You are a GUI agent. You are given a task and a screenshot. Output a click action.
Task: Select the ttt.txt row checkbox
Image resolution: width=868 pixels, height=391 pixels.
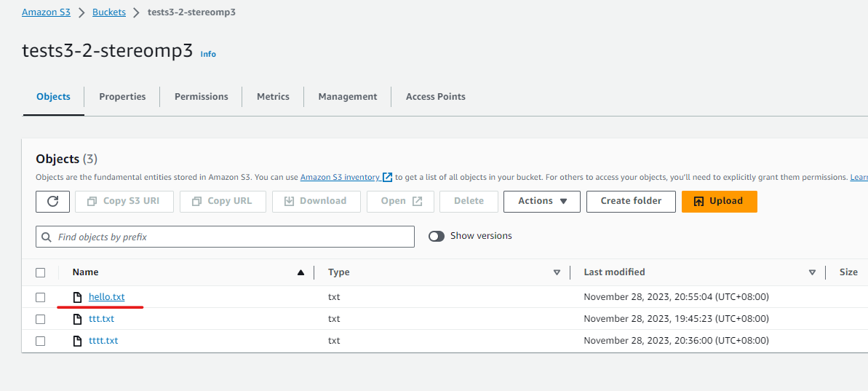pos(41,319)
